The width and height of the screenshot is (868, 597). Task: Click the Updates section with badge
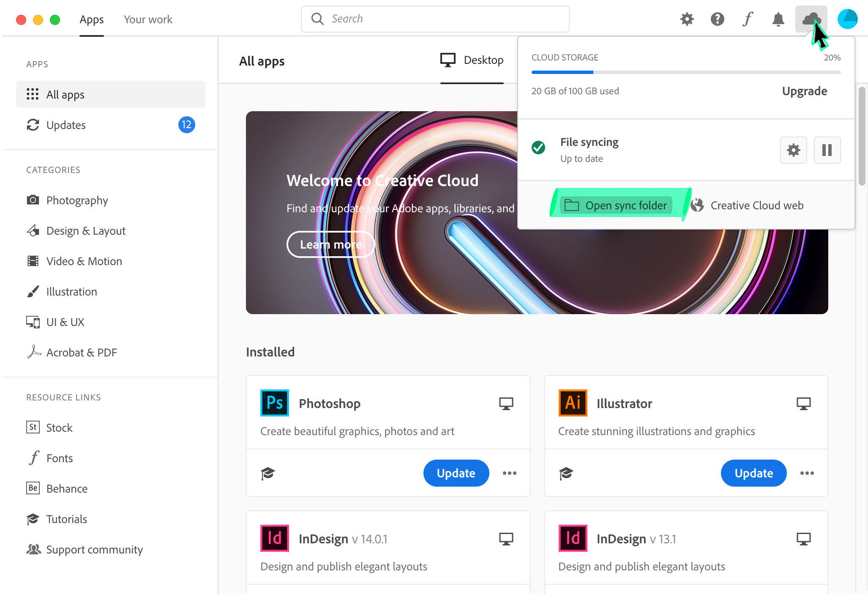pyautogui.click(x=109, y=124)
